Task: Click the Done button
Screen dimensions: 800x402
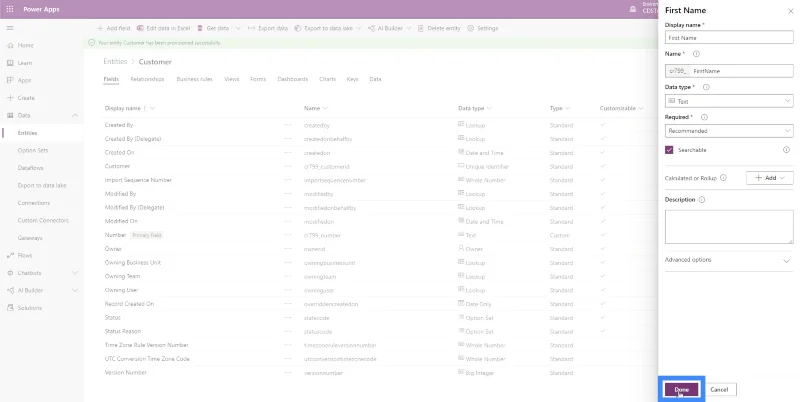Action: [682, 390]
